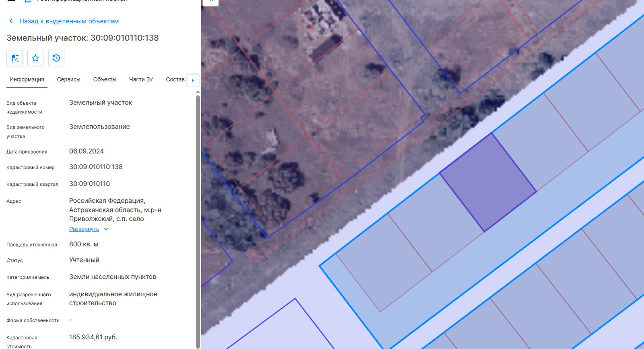Screen dimensions: 644x349
Task: Open 'Назад к выделенным объектам' link
Action: click(69, 21)
